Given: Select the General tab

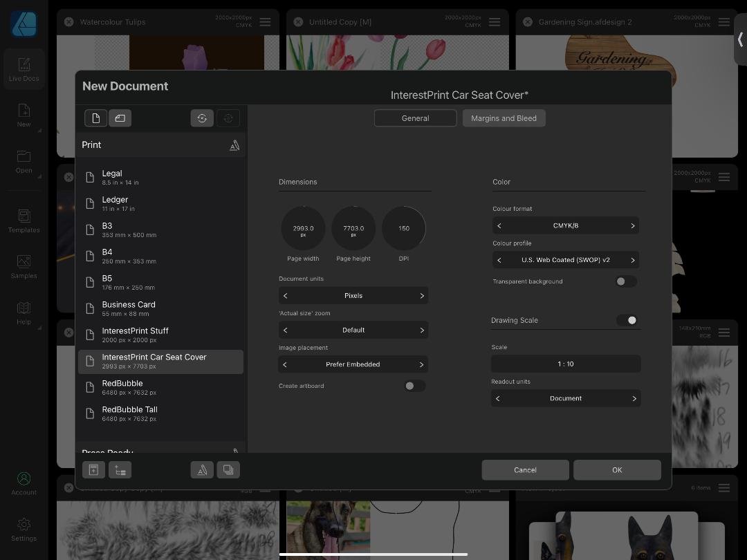Looking at the screenshot, I should tap(415, 118).
